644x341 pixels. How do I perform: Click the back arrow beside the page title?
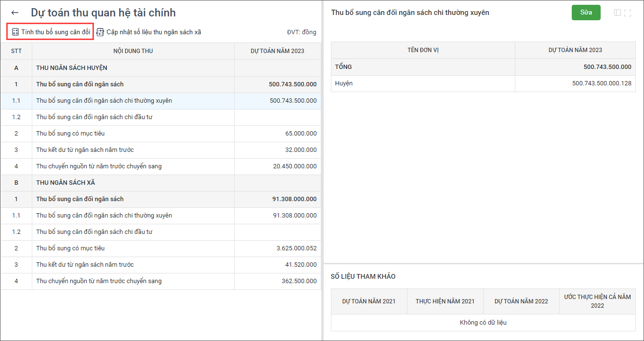(x=15, y=13)
